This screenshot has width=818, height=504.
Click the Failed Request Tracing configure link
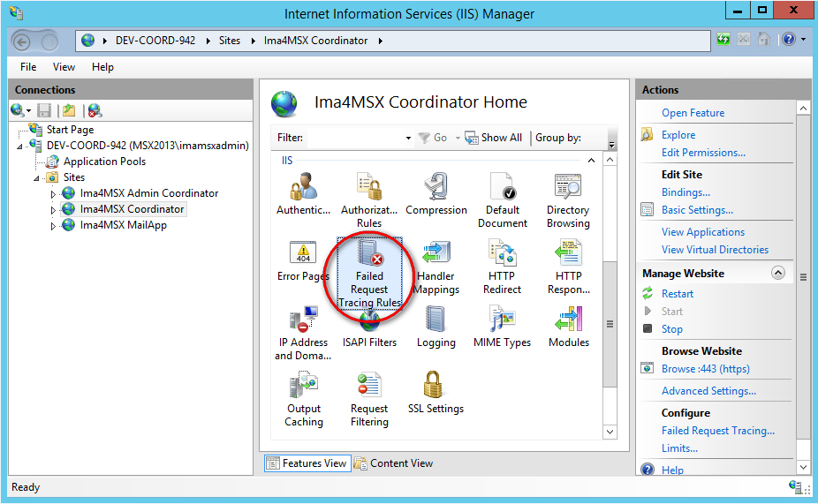718,430
